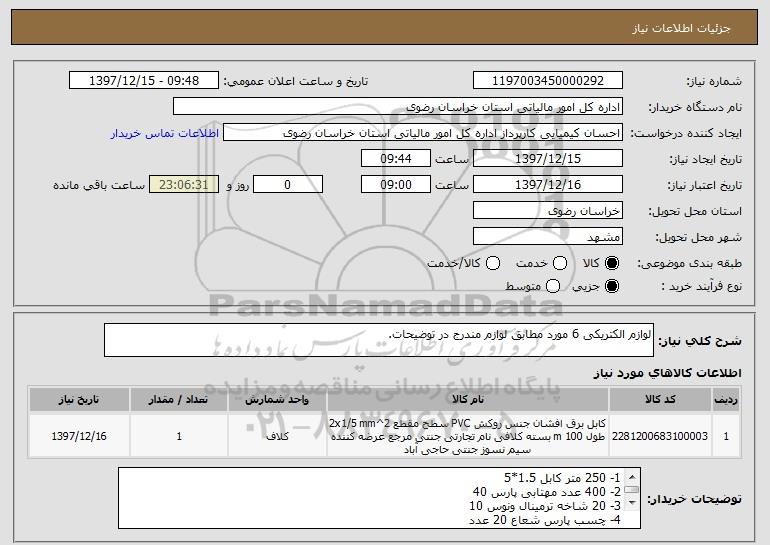Screen dimensions: 770x545
Task: Click the need number field 1197003450000292
Action: click(548, 81)
